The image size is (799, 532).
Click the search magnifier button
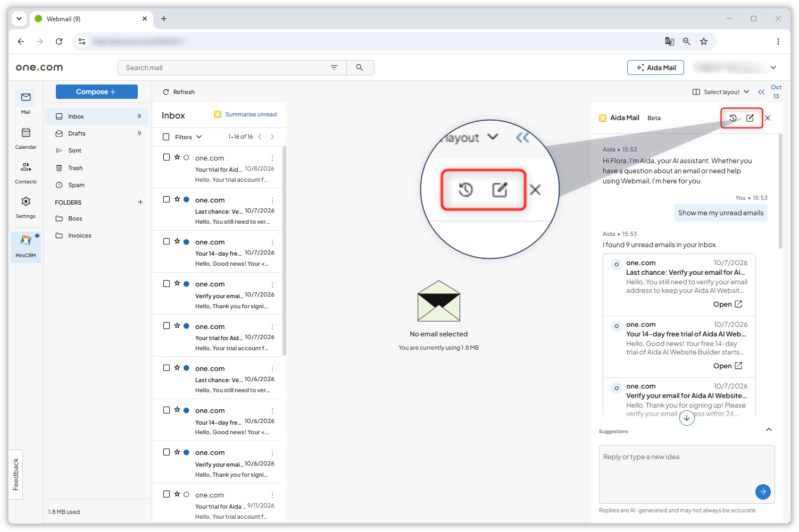click(360, 67)
